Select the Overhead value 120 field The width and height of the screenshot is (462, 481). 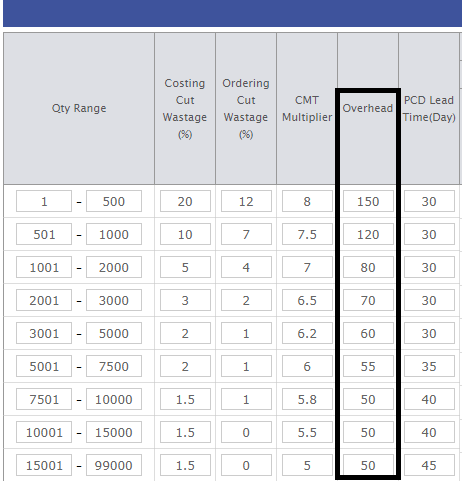pos(368,234)
